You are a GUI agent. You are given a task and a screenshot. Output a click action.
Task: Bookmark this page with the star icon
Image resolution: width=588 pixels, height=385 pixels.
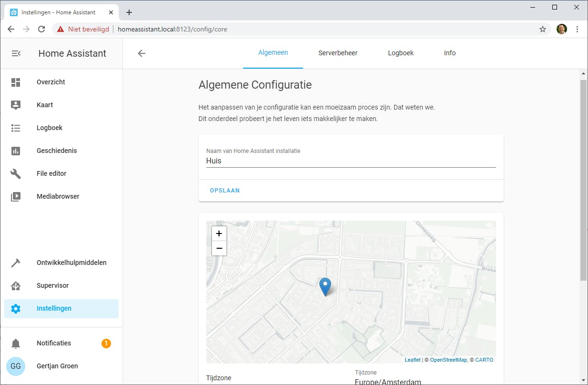coord(543,29)
